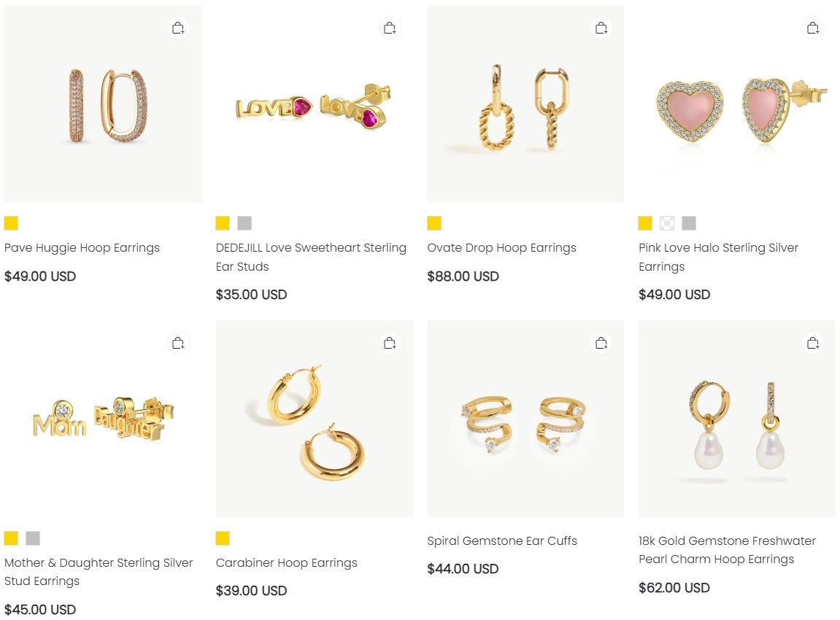Add Carabiner Hoop Earrings to cart
The height and width of the screenshot is (620, 840).
click(x=390, y=342)
